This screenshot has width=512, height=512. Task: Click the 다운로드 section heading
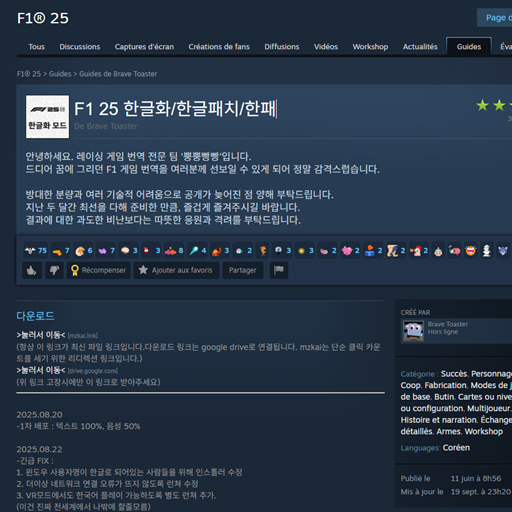click(35, 316)
